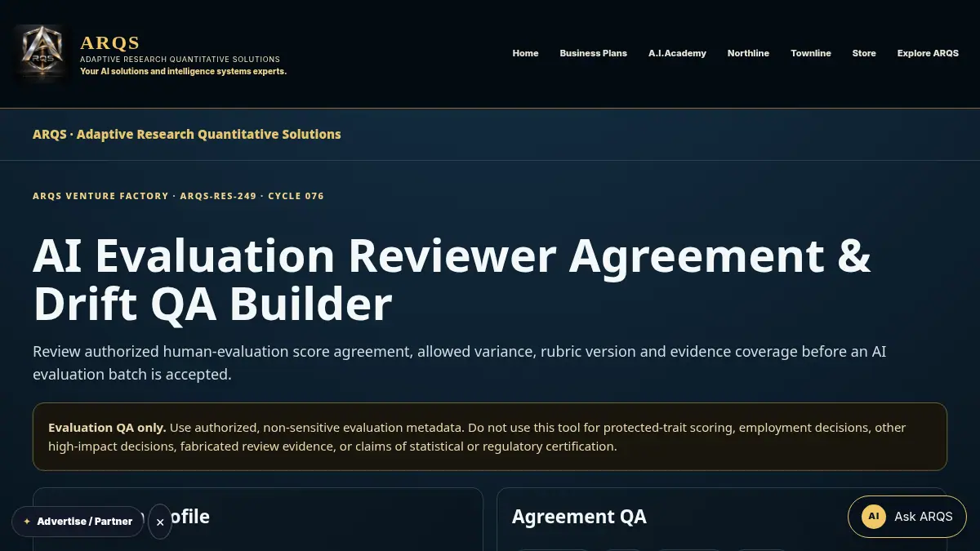Open the Home menu item
Viewport: 980px width, 551px height.
coord(525,53)
